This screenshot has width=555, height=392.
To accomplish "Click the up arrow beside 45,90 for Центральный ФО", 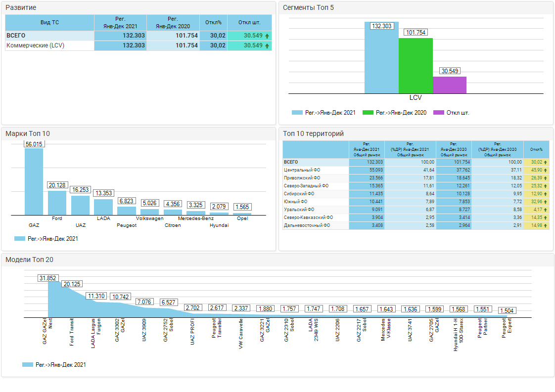I will (545, 170).
